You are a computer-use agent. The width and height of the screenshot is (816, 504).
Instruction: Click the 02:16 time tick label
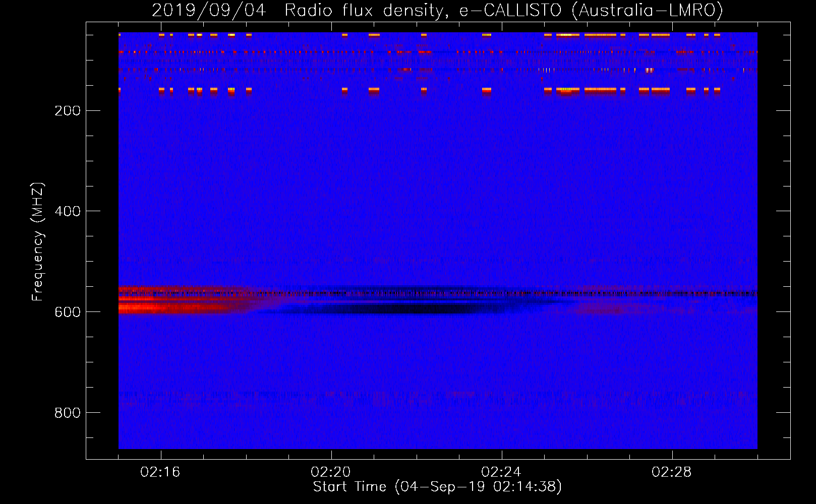[160, 472]
